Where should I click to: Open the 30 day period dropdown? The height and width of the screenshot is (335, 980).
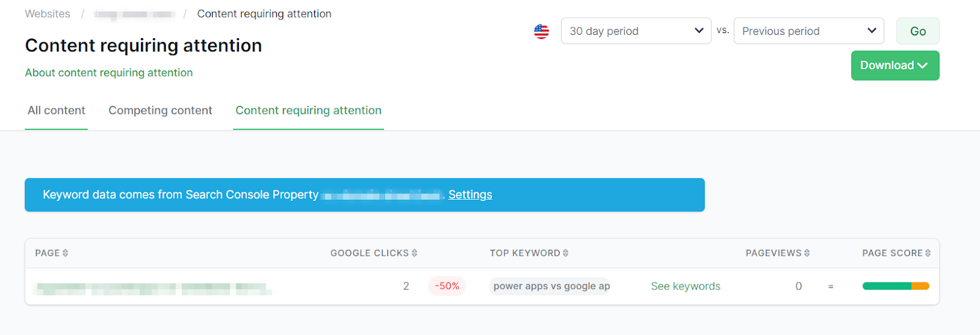click(636, 31)
